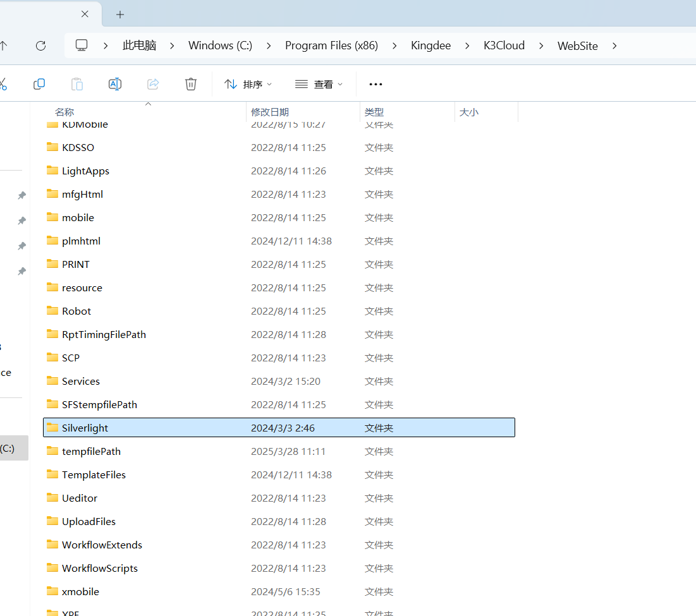Image resolution: width=696 pixels, height=616 pixels.
Task: Click date 2024/3/2 15:20 of Services
Action: (285, 382)
